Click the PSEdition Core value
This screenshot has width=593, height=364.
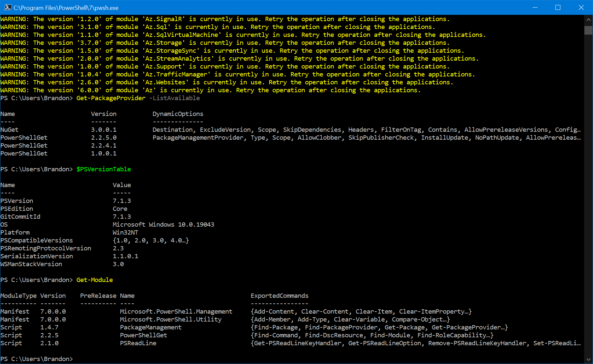coord(120,209)
